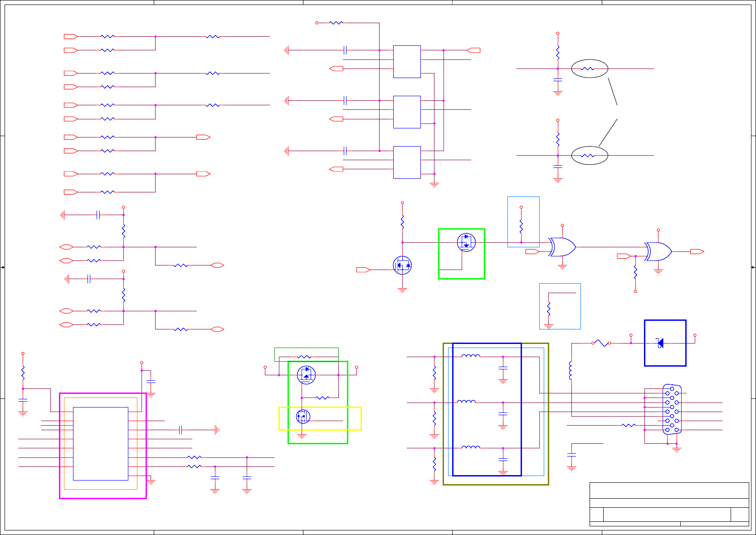Select the resistor in the thin dark-green rectangle
This screenshot has height=535, width=756.
(304, 357)
